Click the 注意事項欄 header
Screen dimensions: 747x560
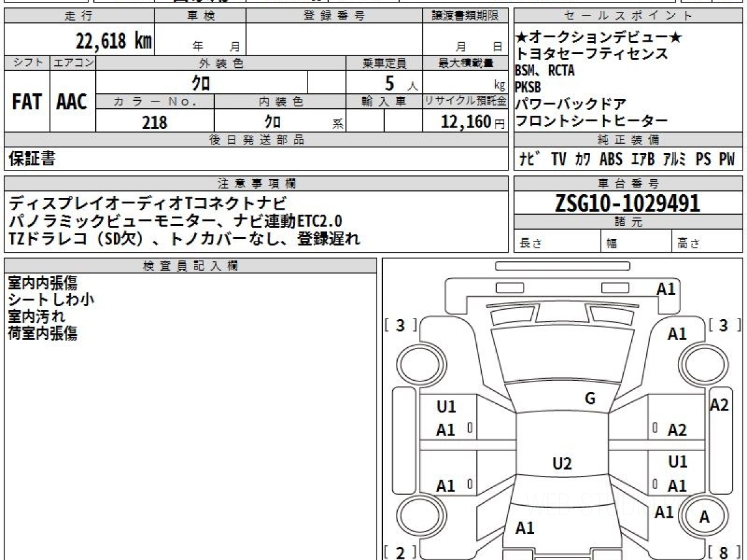(256, 184)
